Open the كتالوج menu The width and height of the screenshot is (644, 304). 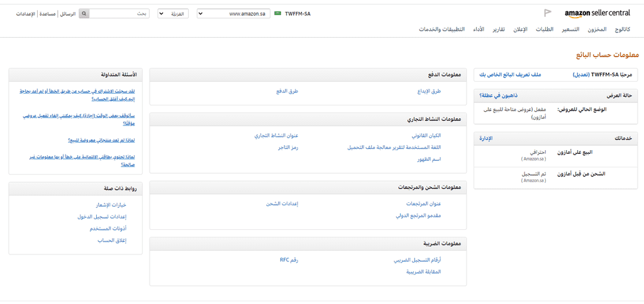622,30
